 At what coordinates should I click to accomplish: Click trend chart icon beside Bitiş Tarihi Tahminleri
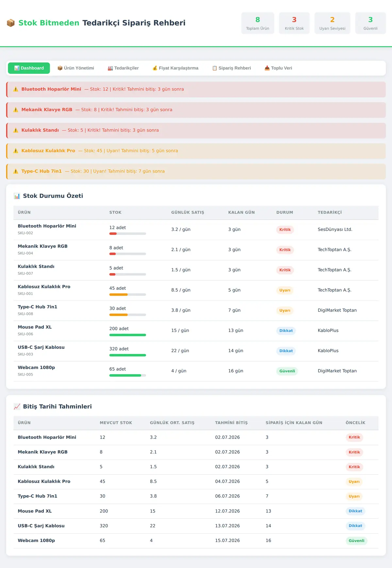pos(17,407)
